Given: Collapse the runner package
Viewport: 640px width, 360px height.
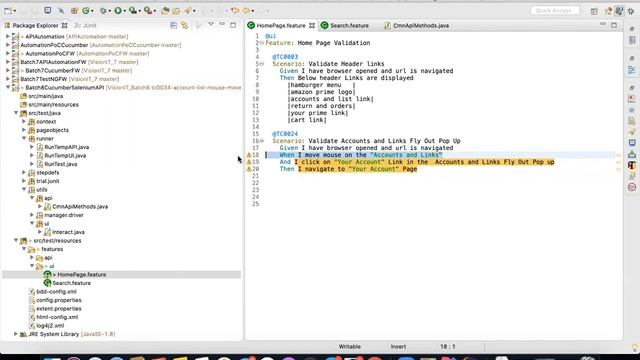Looking at the screenshot, I should [x=24, y=138].
